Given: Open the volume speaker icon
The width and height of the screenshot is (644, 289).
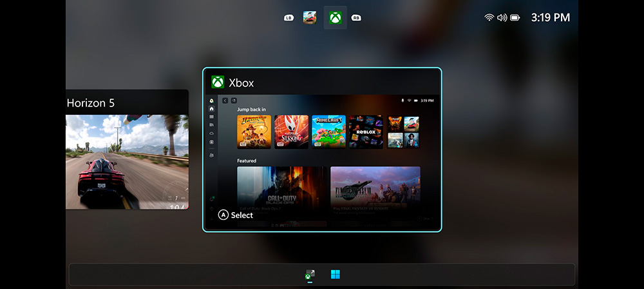Looking at the screenshot, I should click(x=502, y=17).
